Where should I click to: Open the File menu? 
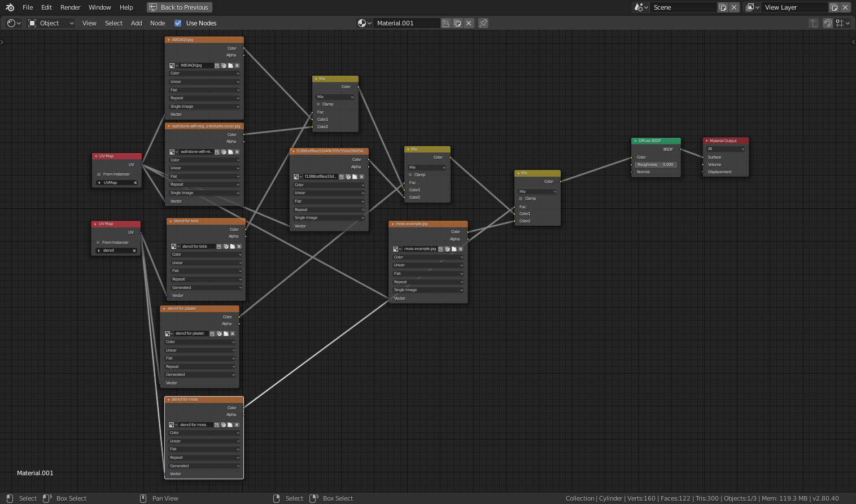click(28, 7)
